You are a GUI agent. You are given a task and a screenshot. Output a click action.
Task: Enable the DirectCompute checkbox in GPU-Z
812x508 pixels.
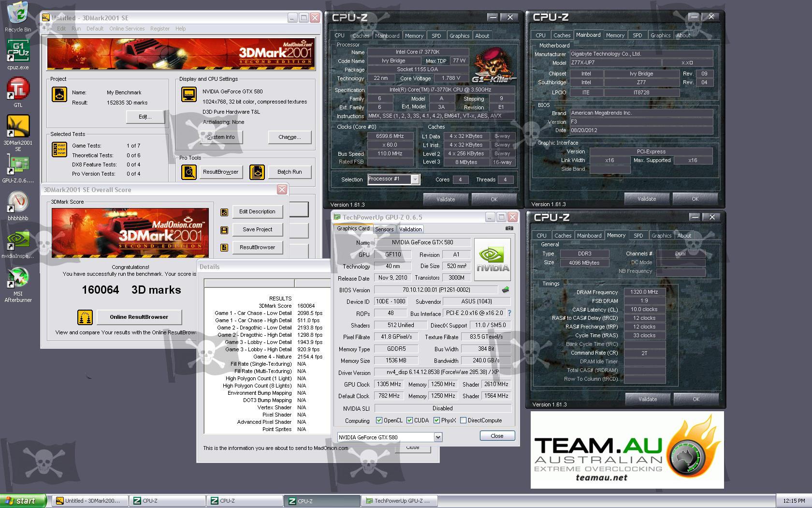pyautogui.click(x=464, y=420)
